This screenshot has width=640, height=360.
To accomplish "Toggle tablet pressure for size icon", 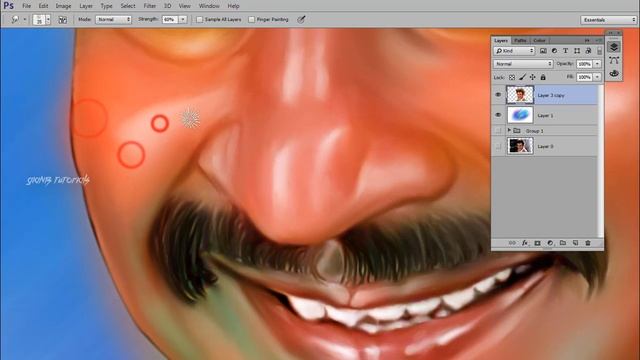I will (301, 19).
